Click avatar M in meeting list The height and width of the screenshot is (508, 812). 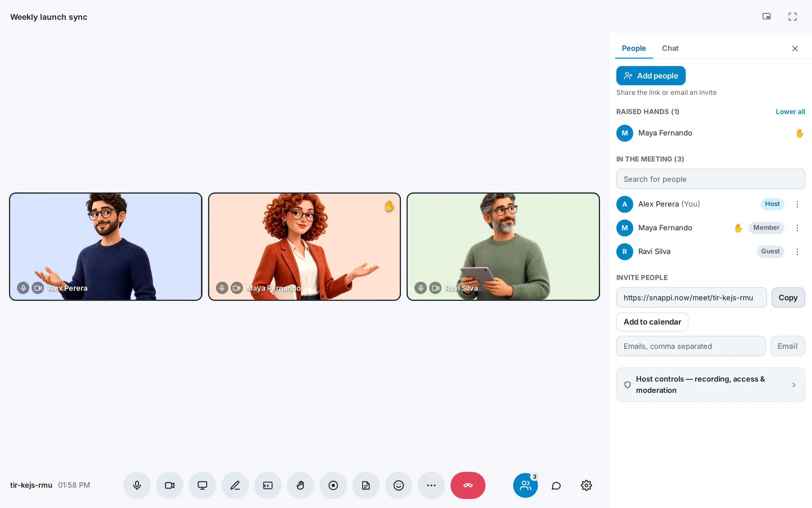pos(625,228)
